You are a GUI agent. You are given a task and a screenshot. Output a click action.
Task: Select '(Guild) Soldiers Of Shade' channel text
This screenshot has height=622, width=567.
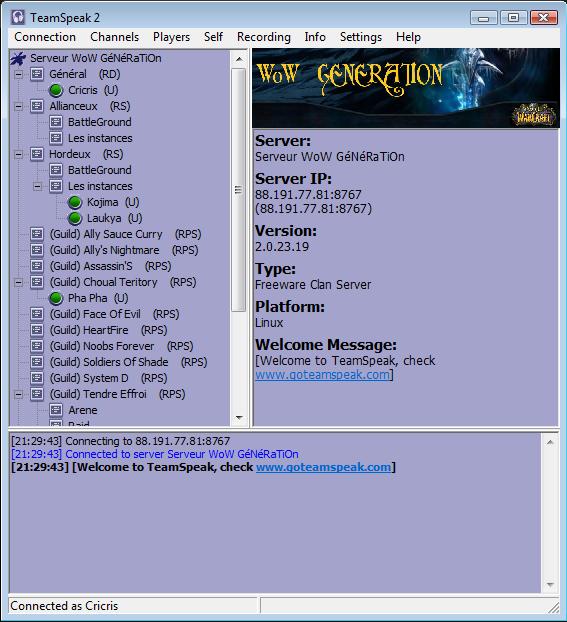pos(109,362)
